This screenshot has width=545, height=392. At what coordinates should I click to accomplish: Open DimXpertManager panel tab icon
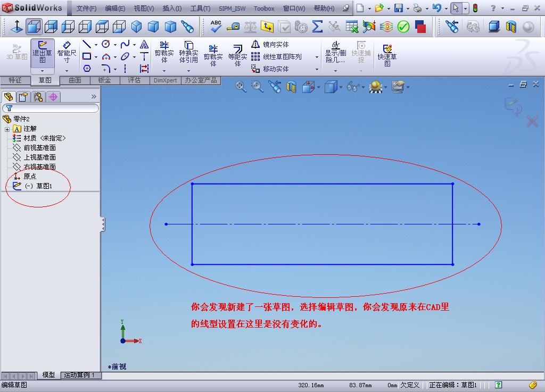(x=53, y=96)
